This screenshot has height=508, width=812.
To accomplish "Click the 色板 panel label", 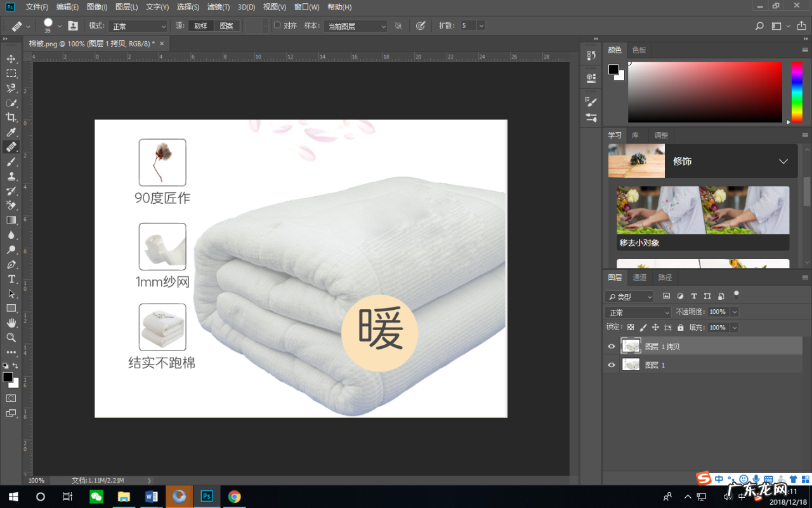I will [639, 50].
